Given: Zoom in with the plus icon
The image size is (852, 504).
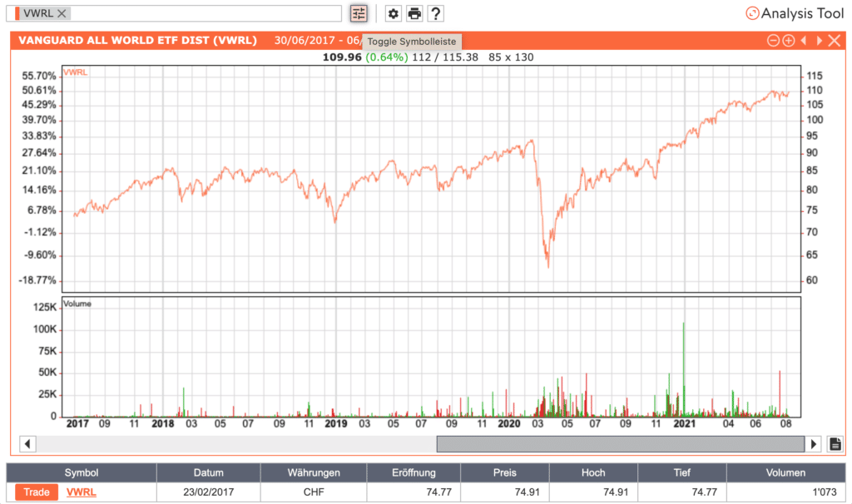Looking at the screenshot, I should [790, 38].
